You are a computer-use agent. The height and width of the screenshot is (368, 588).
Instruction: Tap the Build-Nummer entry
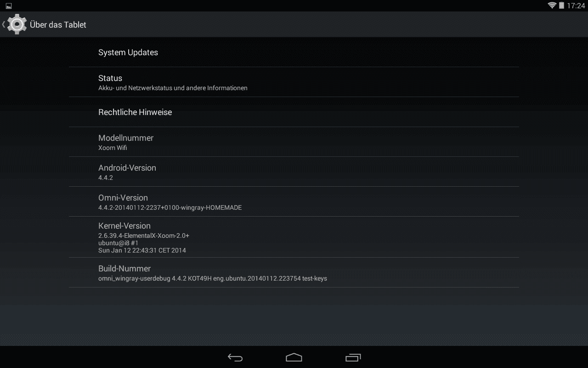click(x=294, y=273)
